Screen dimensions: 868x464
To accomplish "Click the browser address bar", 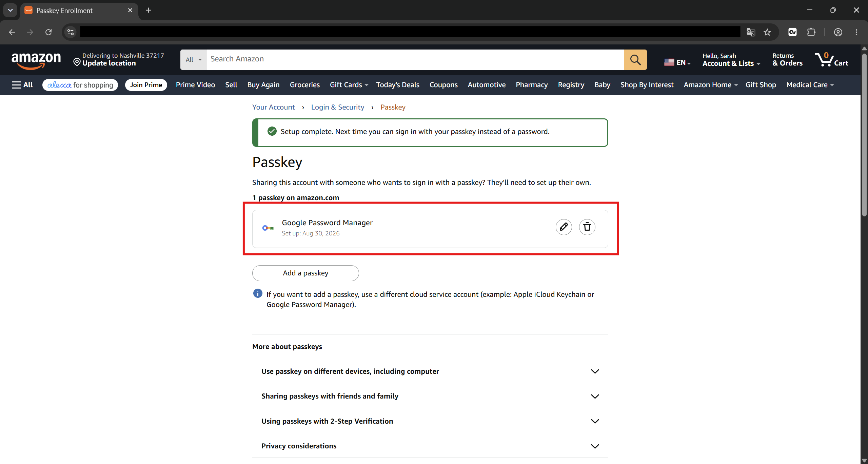I will coord(410,32).
